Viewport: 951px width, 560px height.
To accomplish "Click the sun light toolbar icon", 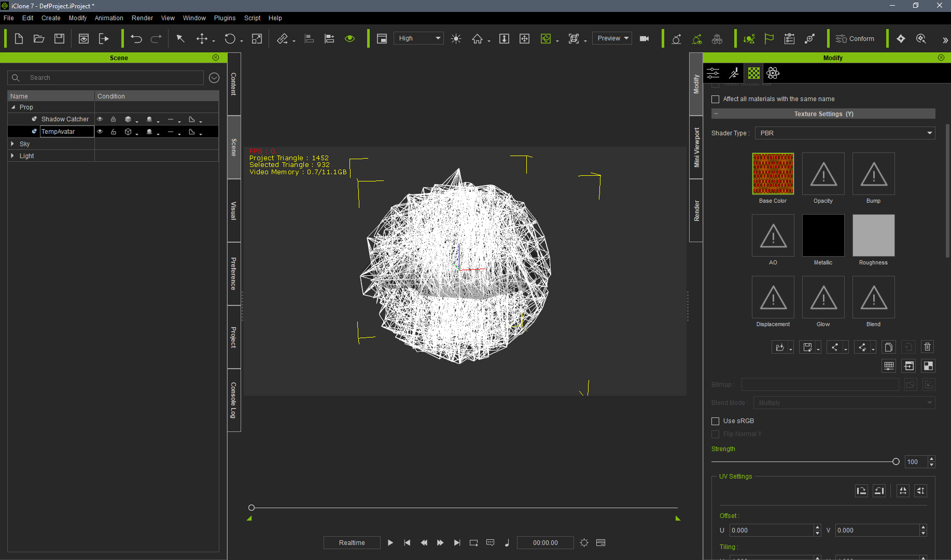I will coord(456,39).
